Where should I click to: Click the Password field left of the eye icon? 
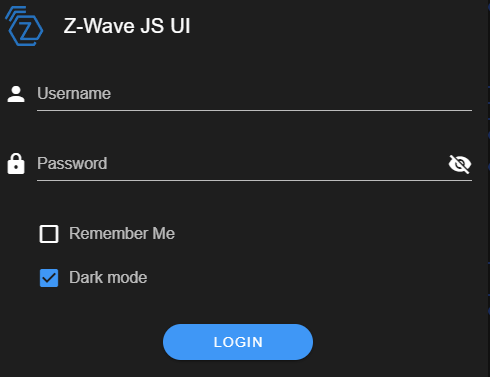tap(242, 164)
